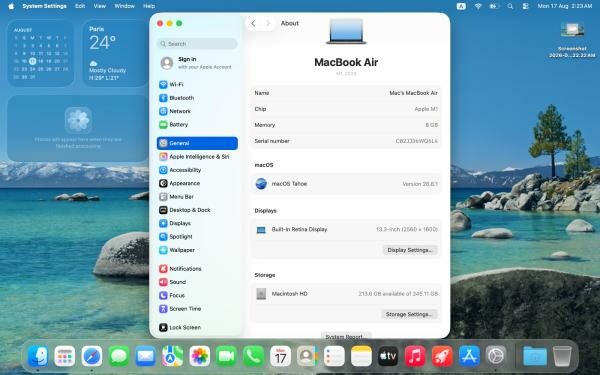Open the Reminders app in the Dock
Image resolution: width=600 pixels, height=375 pixels.
[x=334, y=356]
